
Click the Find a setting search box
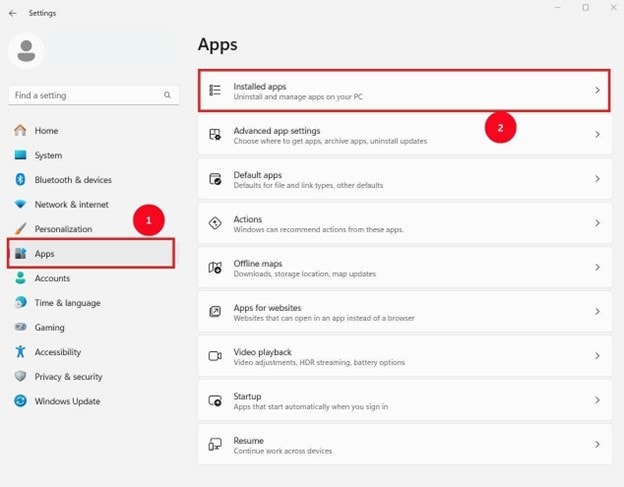click(x=94, y=95)
